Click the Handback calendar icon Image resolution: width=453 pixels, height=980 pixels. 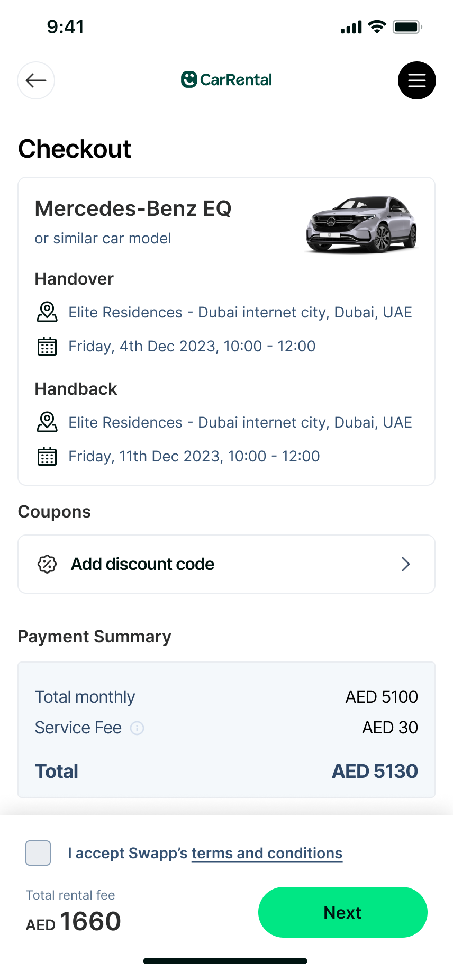click(x=47, y=456)
